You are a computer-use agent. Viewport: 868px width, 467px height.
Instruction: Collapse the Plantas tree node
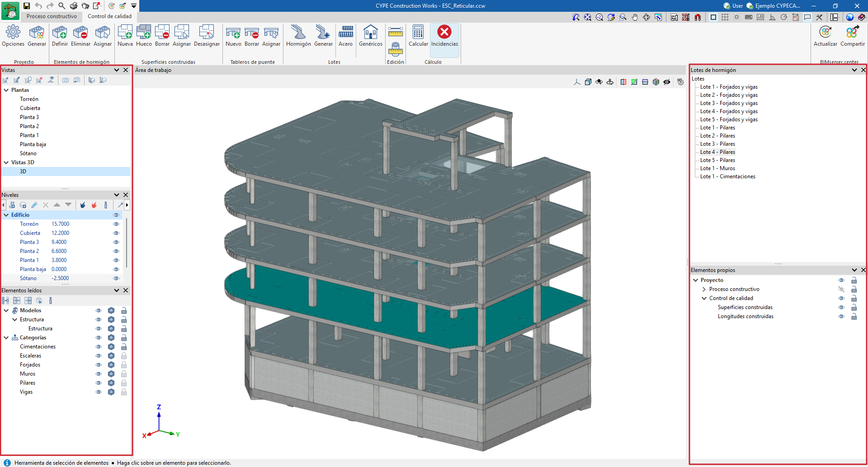[x=6, y=90]
